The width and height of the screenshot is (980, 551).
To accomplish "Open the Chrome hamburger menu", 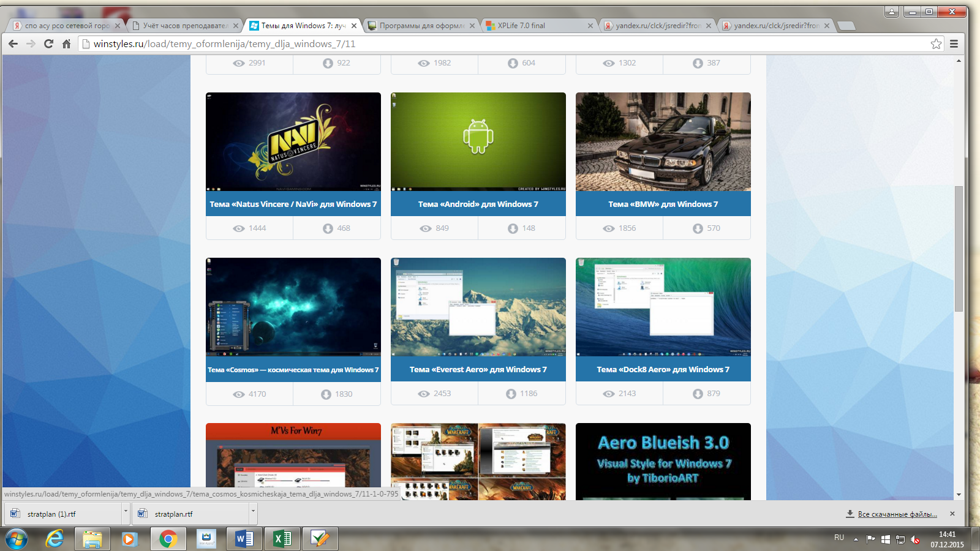I will [x=954, y=43].
